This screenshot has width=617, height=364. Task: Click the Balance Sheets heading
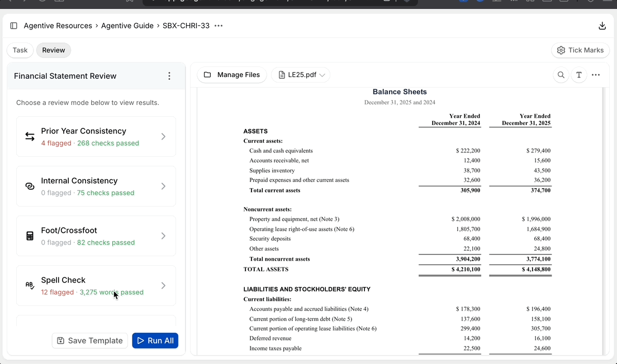(400, 92)
